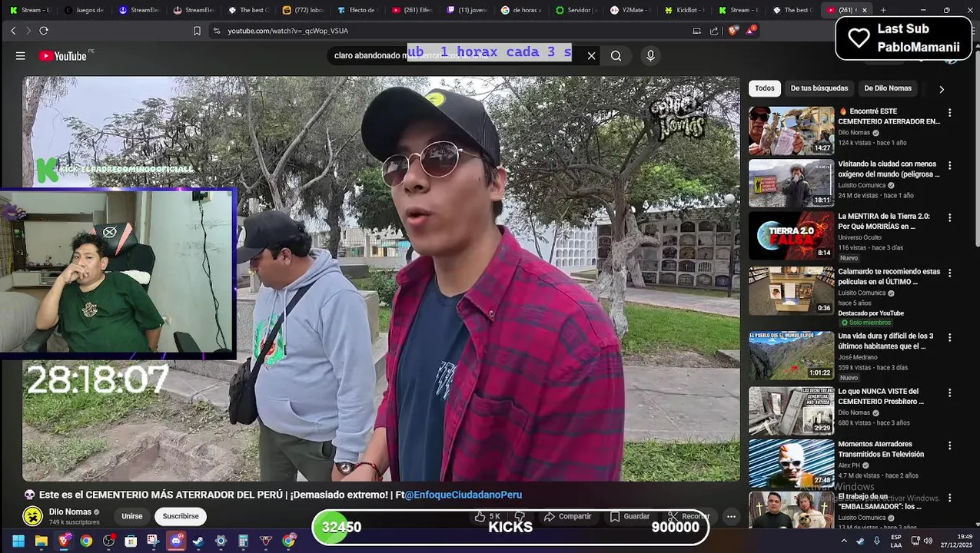The image size is (980, 553).
Task: Open options for Lo que NUNCA VISTE video
Action: pos(949,392)
